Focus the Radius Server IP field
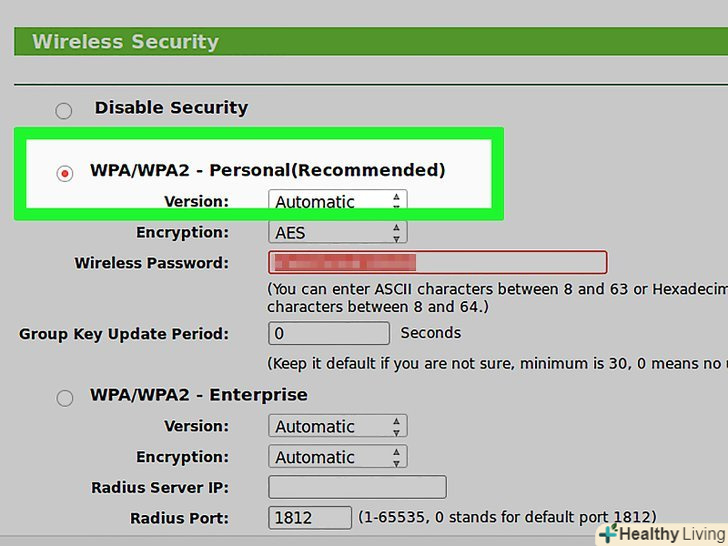Viewport: 728px width, 546px height. tap(357, 488)
